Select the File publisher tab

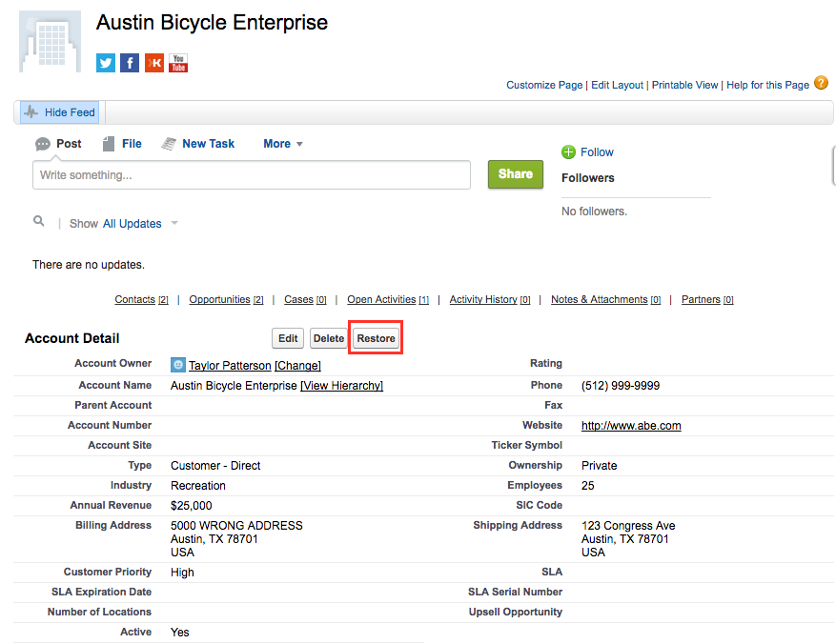122,144
